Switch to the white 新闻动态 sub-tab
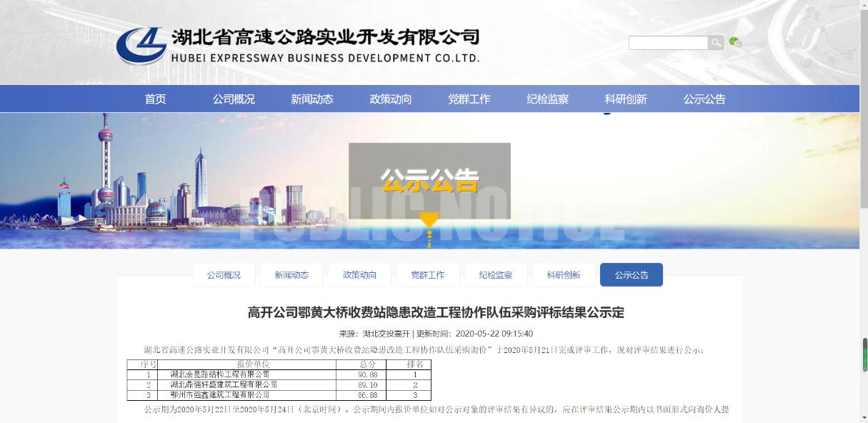 click(291, 275)
